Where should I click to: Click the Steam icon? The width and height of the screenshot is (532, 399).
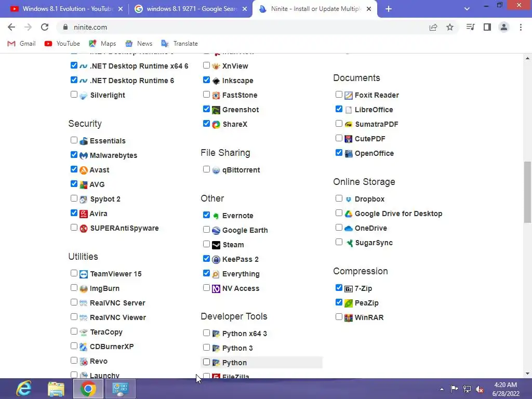(216, 245)
